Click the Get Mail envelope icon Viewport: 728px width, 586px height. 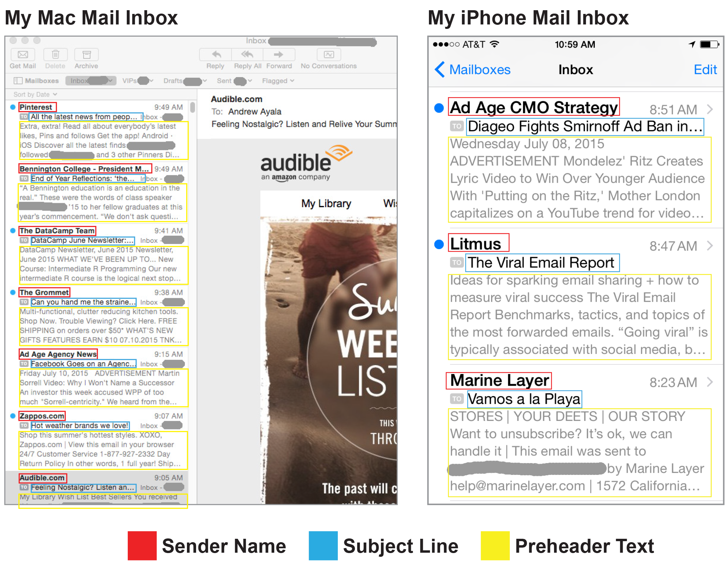coord(23,54)
